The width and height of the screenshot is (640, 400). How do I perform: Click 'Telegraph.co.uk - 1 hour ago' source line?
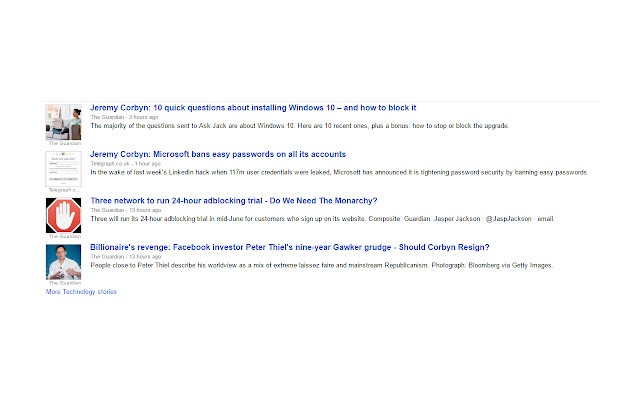125,164
